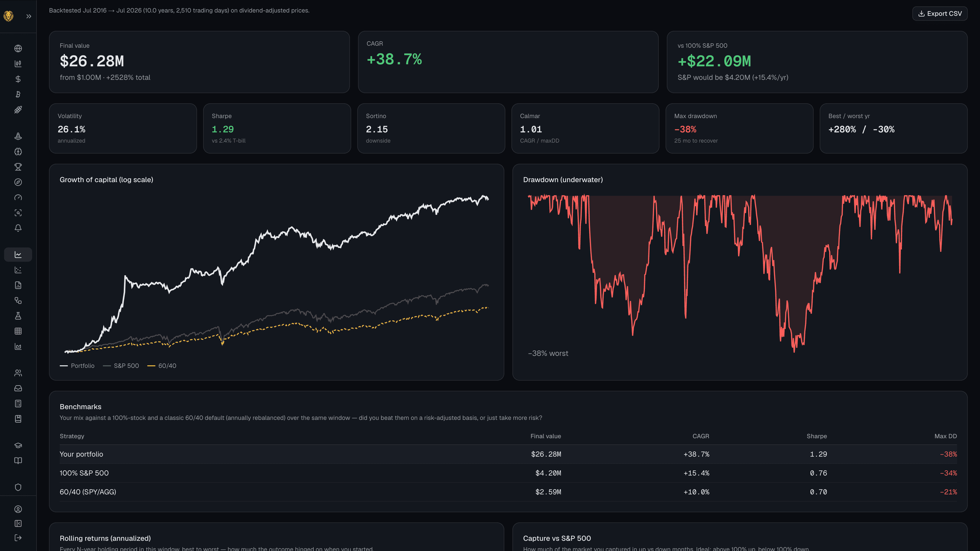The height and width of the screenshot is (551, 980).
Task: Click the Capture vs S&P 500 heading
Action: [x=557, y=539]
